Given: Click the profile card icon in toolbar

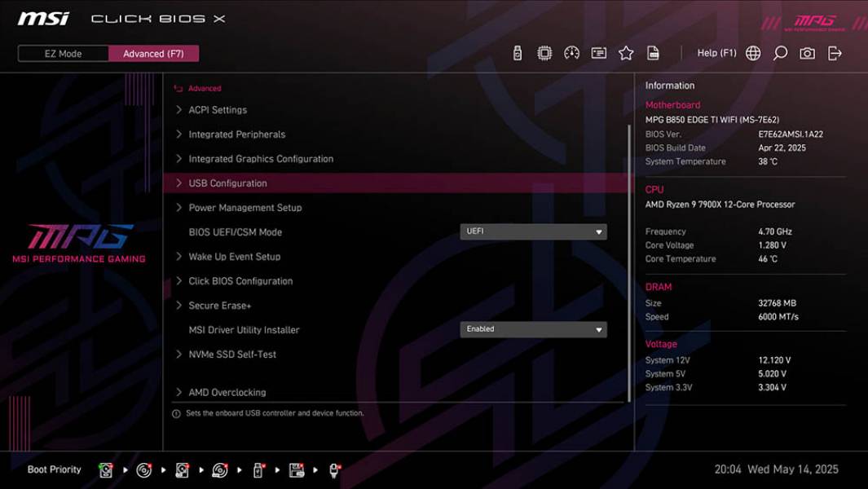Looking at the screenshot, I should point(598,53).
